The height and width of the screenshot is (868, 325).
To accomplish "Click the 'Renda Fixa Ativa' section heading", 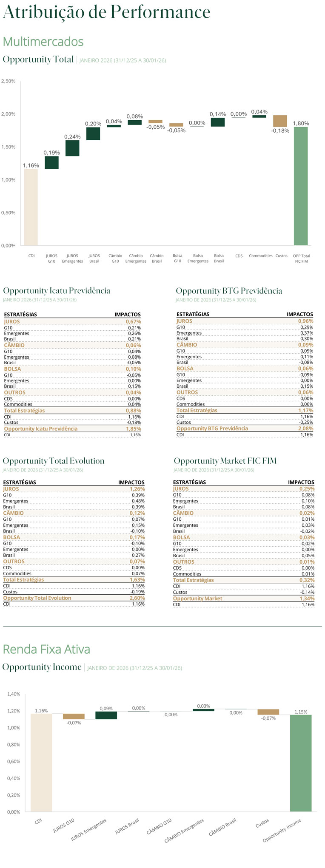I will (46, 649).
